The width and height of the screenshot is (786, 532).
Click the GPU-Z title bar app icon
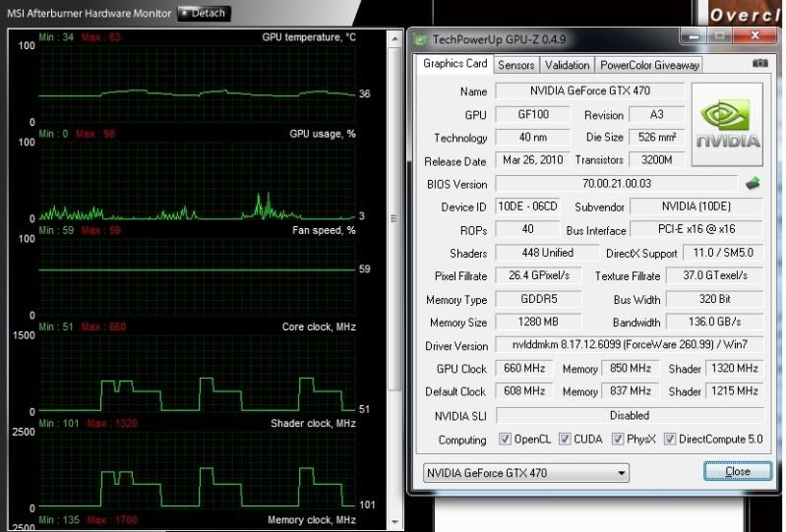pyautogui.click(x=421, y=39)
